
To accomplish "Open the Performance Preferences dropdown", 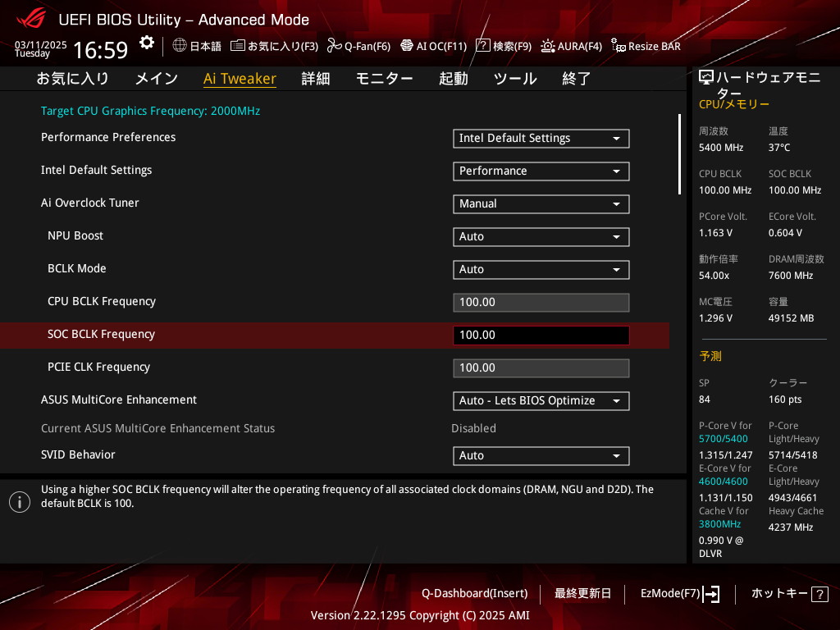I will coord(541,138).
